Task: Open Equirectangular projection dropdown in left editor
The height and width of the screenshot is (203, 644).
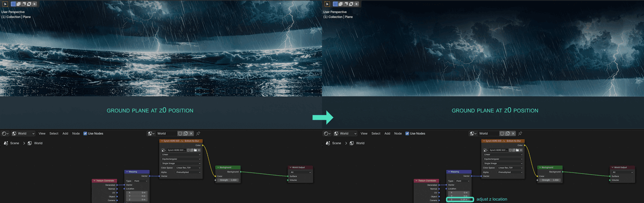Action: [181, 159]
